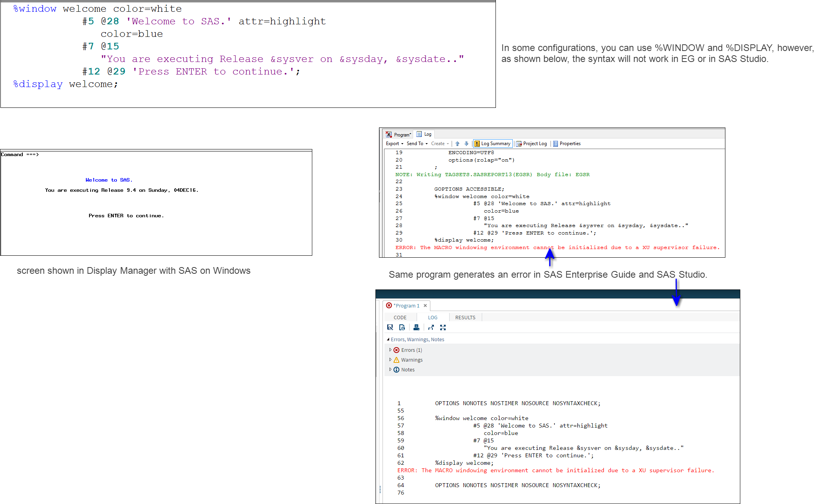The width and height of the screenshot is (827, 504).
Task: Click the print icon in SAS Studio log toolbar
Action: tap(416, 328)
